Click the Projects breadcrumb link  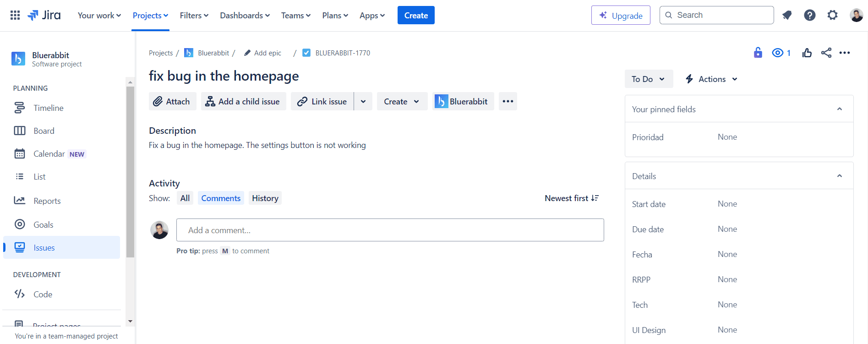coord(161,53)
